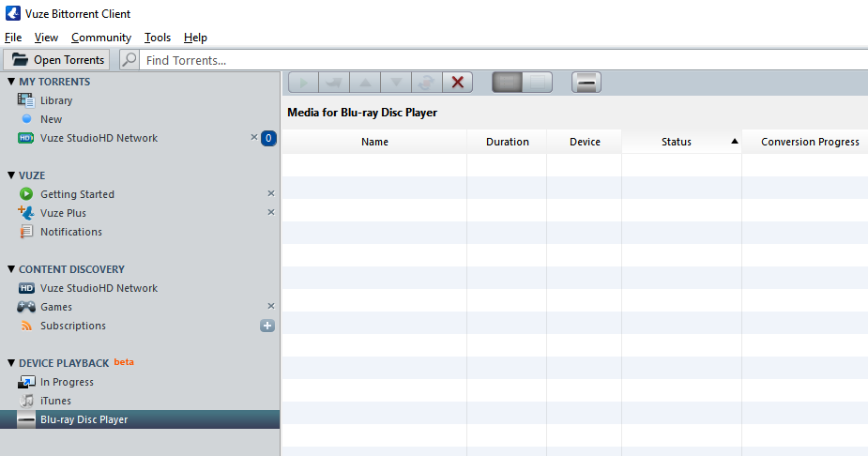Open Getting Started
The width and height of the screenshot is (868, 456).
pyautogui.click(x=78, y=194)
